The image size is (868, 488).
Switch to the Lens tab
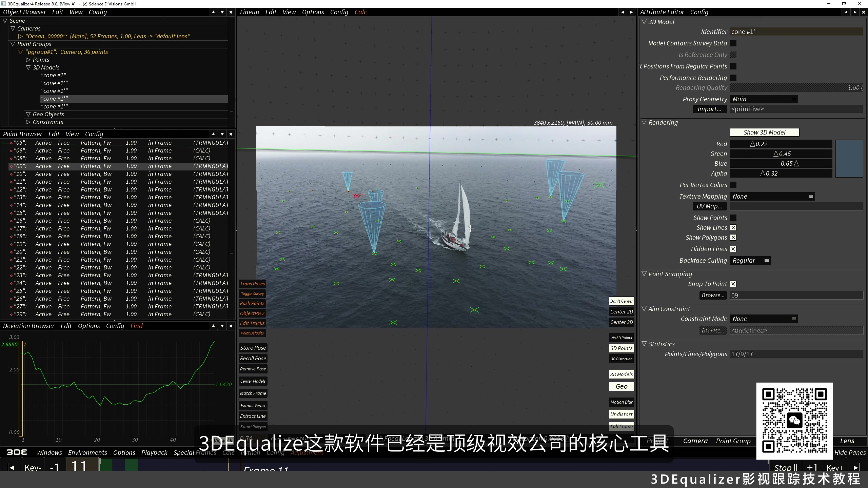[x=847, y=441]
